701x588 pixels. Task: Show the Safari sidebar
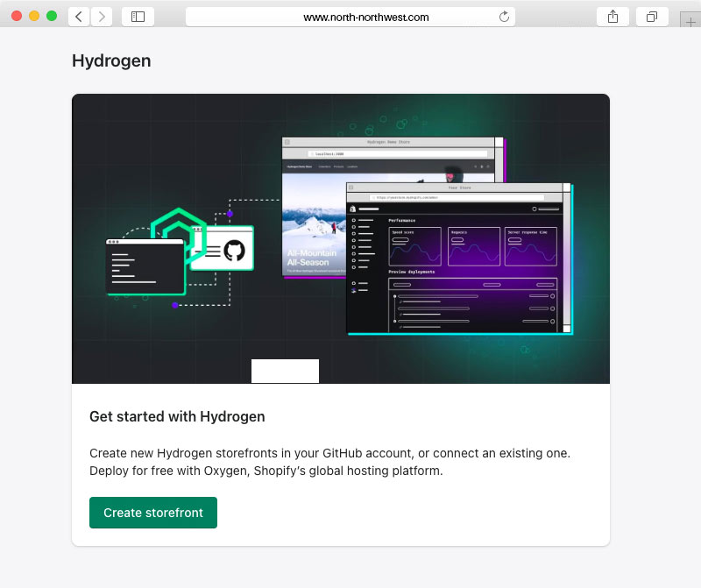pos(138,17)
